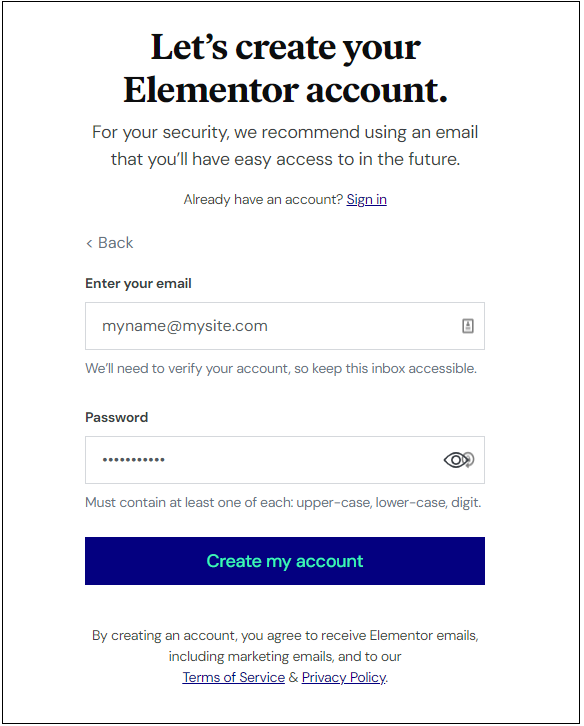Focus the email address input field
Viewport: 584px width, 726px height.
coord(285,326)
